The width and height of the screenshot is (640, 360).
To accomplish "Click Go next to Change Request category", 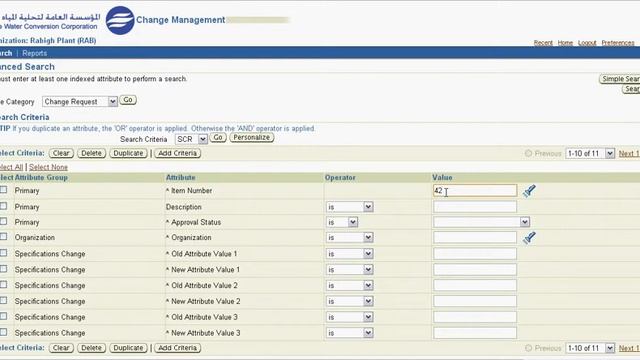I will click(128, 100).
